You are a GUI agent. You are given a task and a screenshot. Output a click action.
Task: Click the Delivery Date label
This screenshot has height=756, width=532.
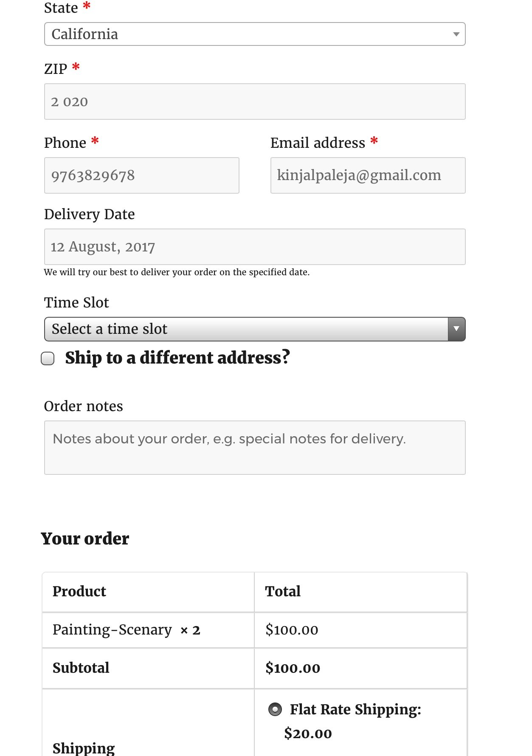point(90,214)
